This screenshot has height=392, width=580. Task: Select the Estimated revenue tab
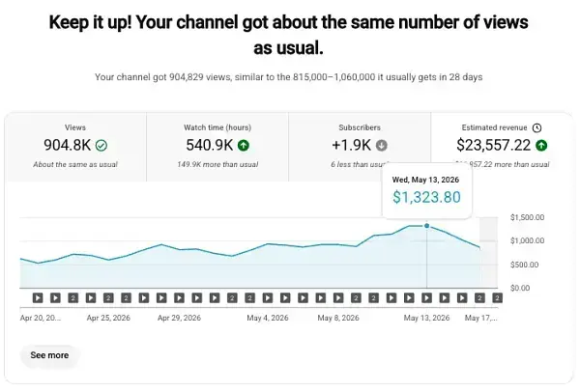pyautogui.click(x=502, y=147)
